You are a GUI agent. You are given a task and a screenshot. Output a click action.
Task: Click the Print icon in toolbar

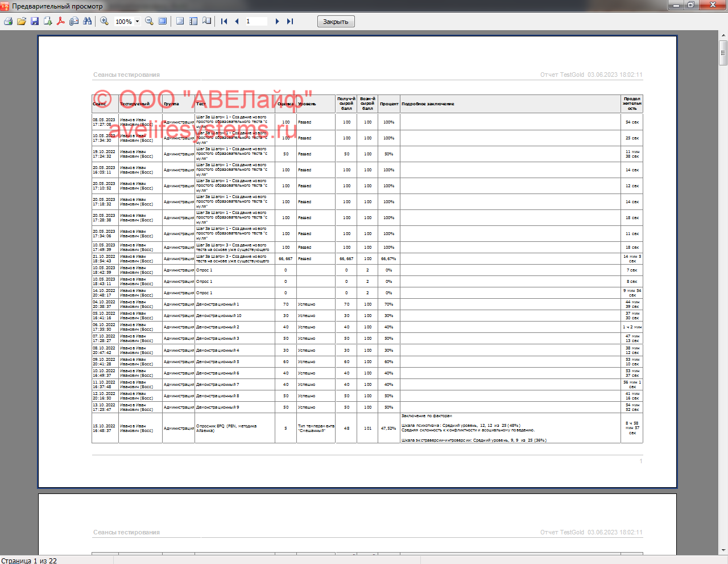click(x=8, y=21)
